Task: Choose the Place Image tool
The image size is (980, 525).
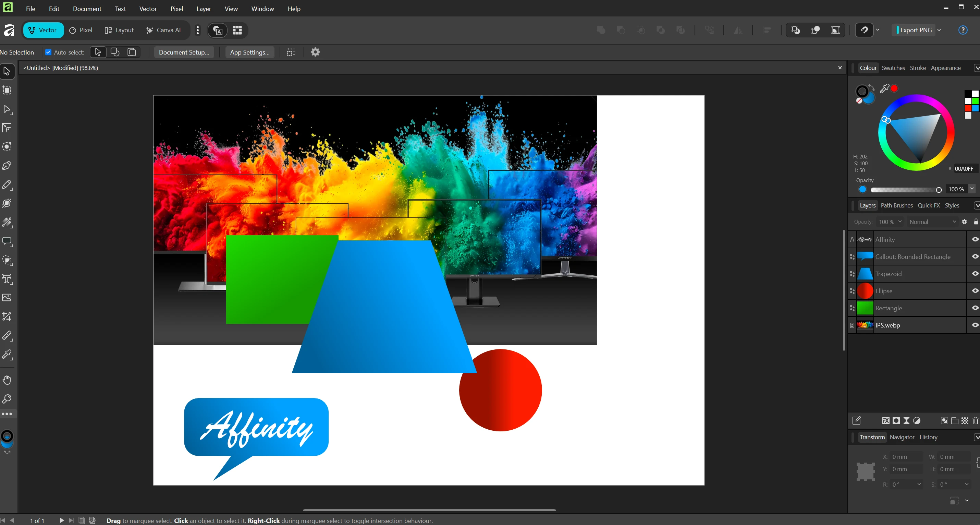Action: pyautogui.click(x=7, y=298)
